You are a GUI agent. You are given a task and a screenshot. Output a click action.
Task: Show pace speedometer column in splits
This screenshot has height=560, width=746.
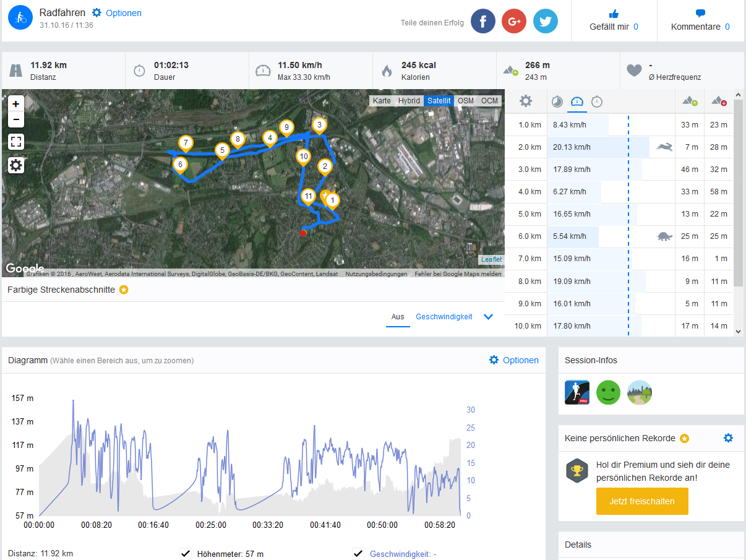click(577, 101)
